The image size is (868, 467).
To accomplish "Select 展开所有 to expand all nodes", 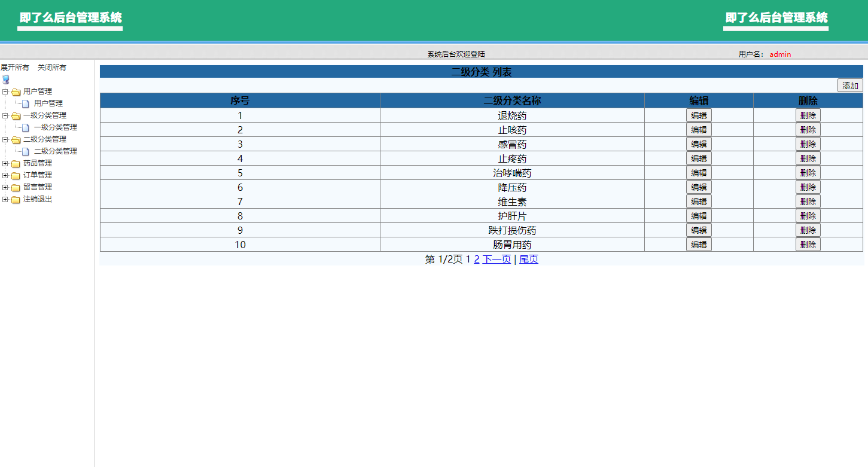I will [x=14, y=66].
